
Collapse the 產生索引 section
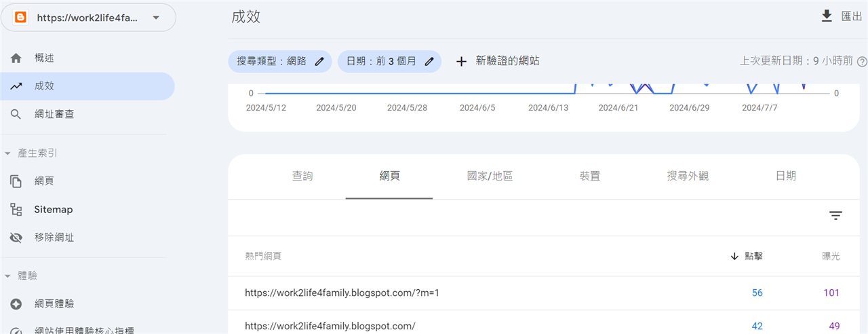point(31,153)
